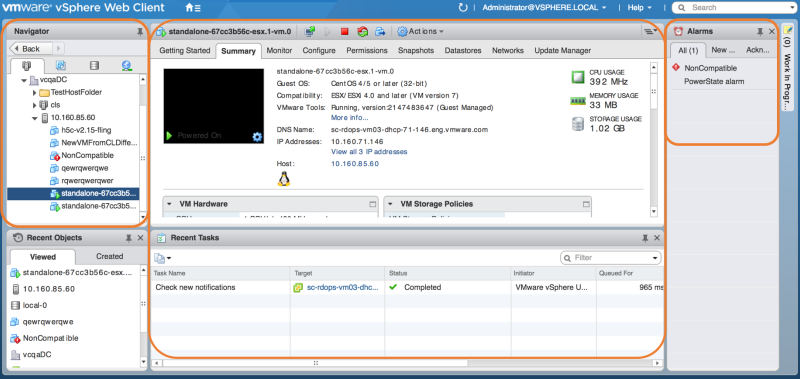Click the Recent Tasks Filter field
This screenshot has width=800, height=379.
(611, 258)
